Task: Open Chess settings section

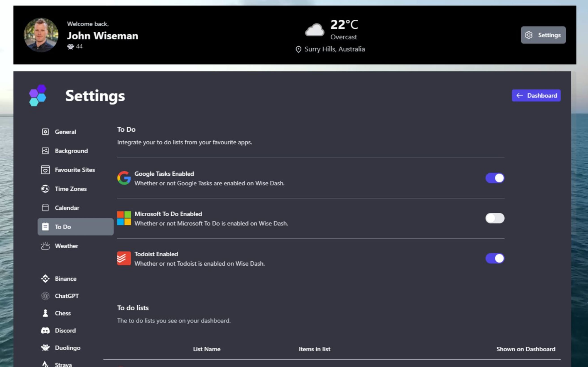Action: click(x=63, y=313)
